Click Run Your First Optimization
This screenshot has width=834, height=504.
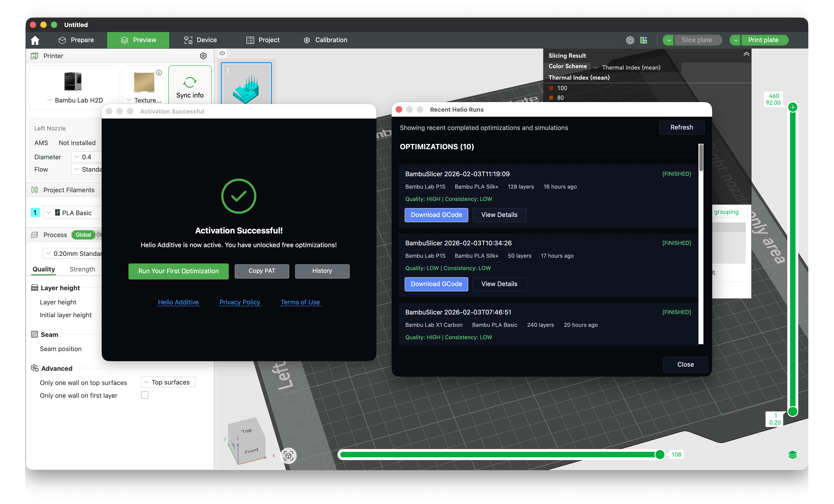178,271
